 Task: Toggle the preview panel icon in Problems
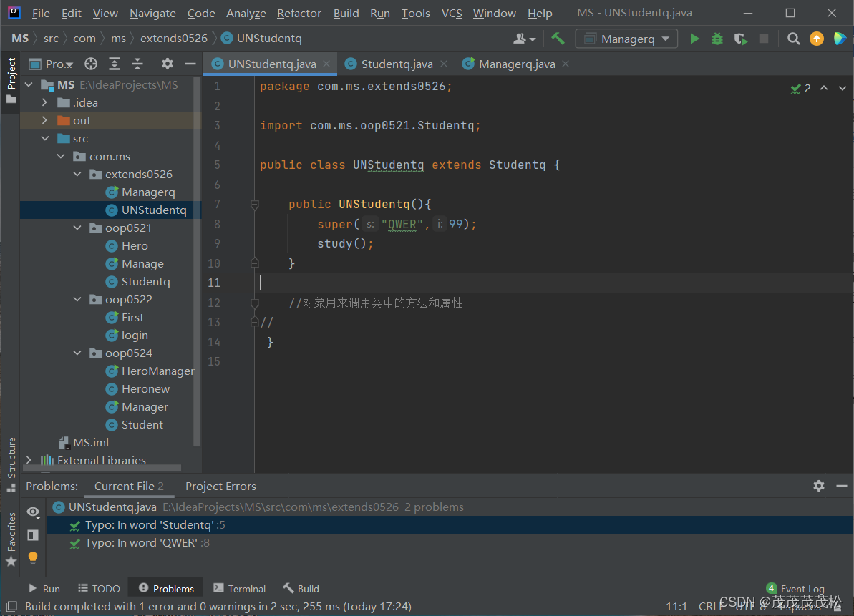pos(33,534)
